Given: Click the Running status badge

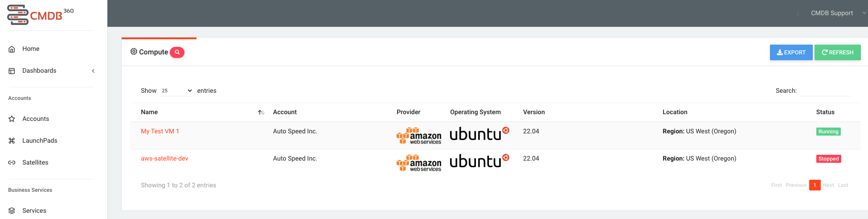Looking at the screenshot, I should click(x=828, y=132).
